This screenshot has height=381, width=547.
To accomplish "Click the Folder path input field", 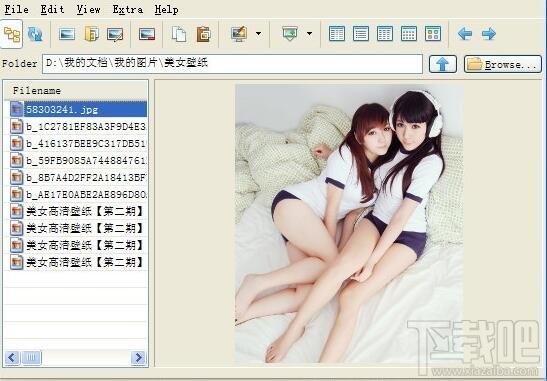I will [232, 64].
